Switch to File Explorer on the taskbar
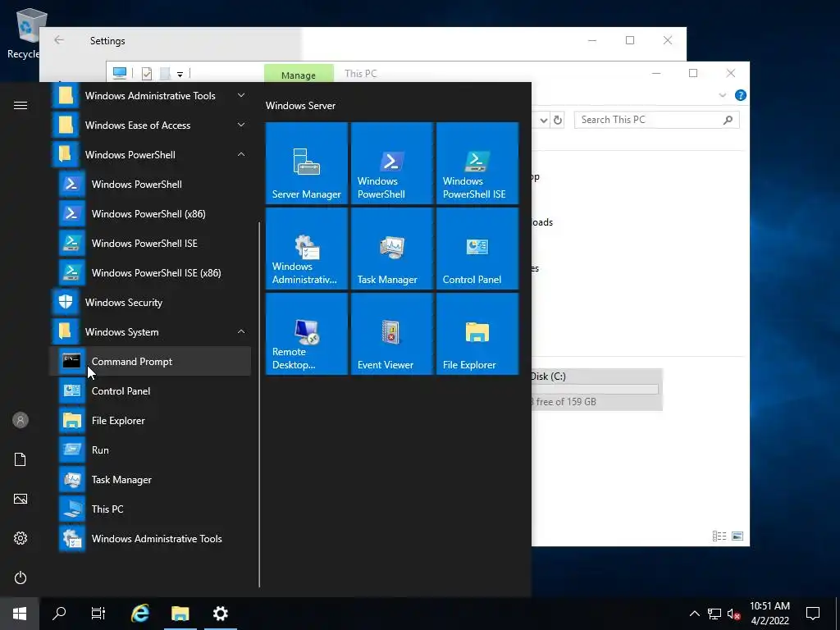840x630 pixels. 180,614
